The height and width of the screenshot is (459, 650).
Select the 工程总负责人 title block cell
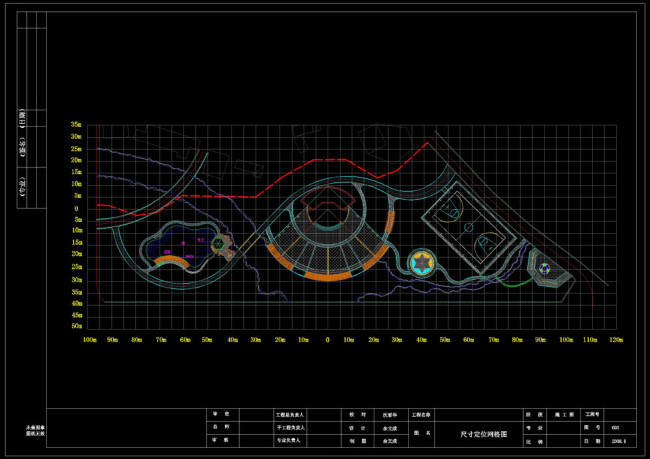pyautogui.click(x=290, y=415)
